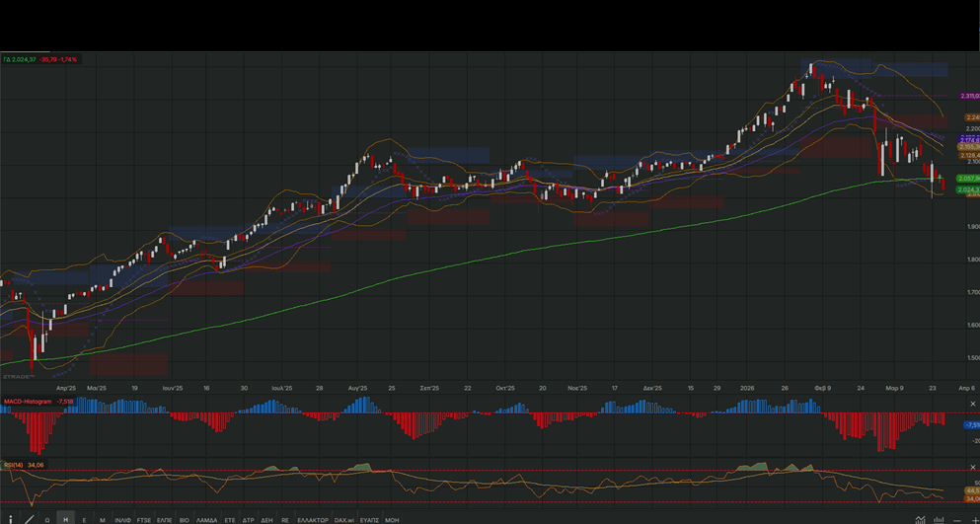Click the Φεβ 9 date label

point(822,388)
